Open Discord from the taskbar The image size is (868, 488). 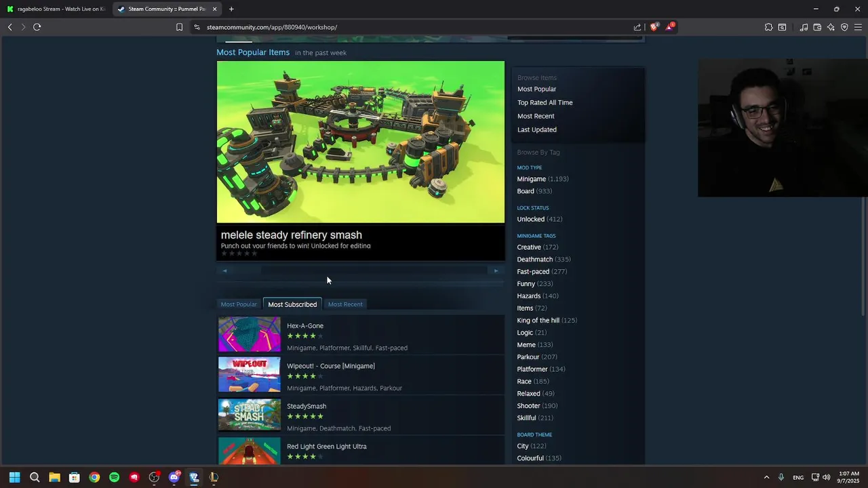[x=174, y=477]
